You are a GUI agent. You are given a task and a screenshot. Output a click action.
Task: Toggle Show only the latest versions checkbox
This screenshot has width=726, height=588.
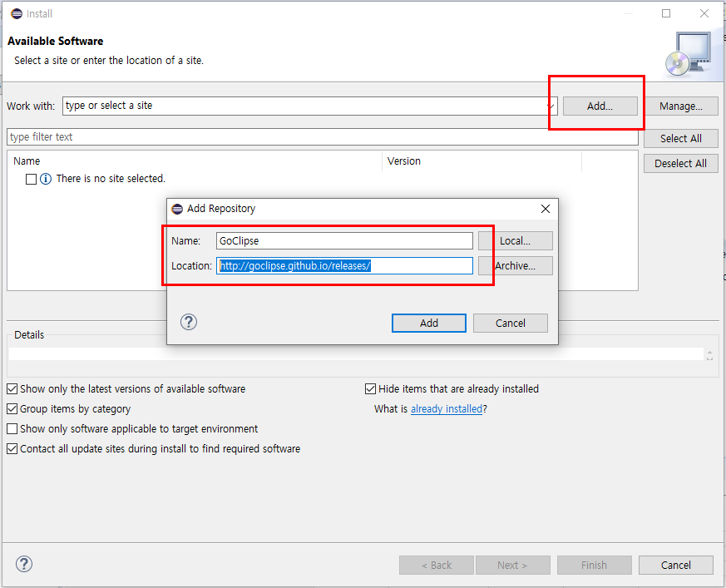point(12,389)
